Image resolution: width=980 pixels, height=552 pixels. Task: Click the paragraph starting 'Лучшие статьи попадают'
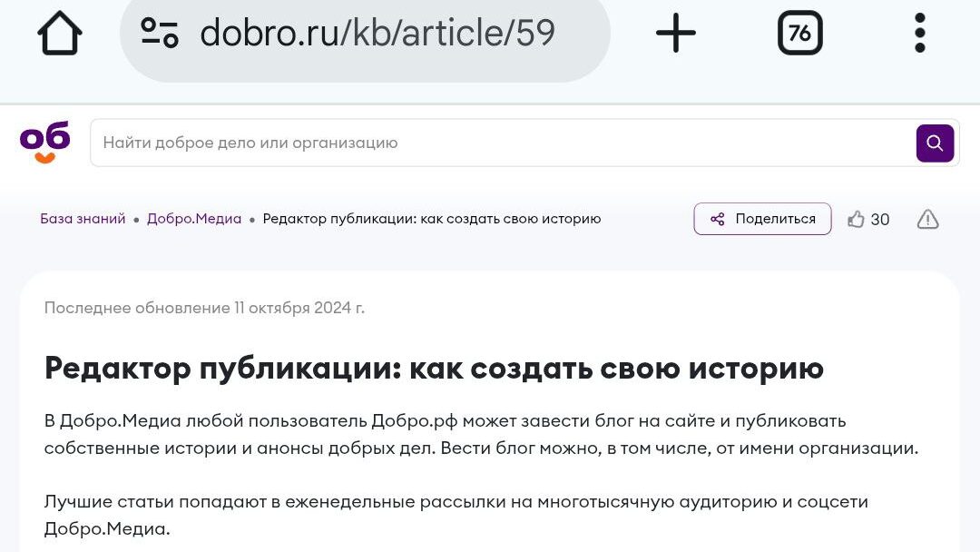click(456, 515)
